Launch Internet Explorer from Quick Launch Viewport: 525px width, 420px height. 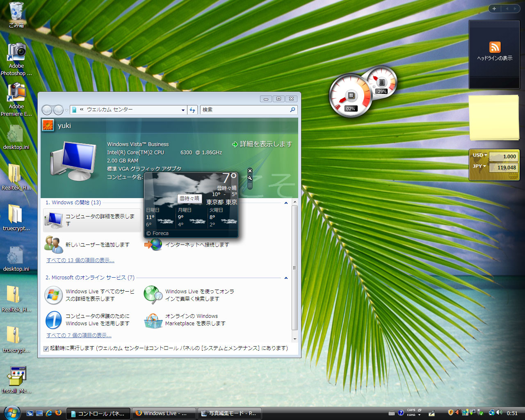pos(49,413)
